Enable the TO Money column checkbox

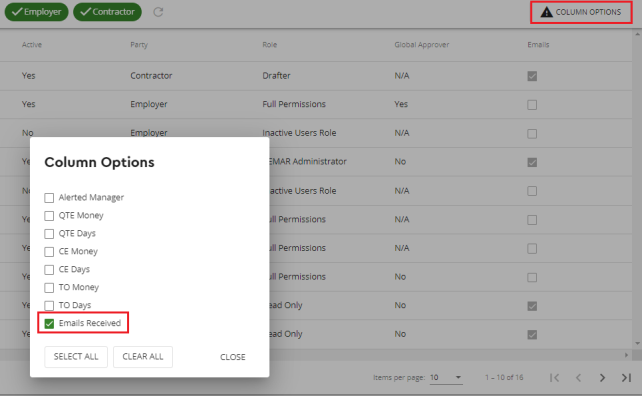pos(49,287)
